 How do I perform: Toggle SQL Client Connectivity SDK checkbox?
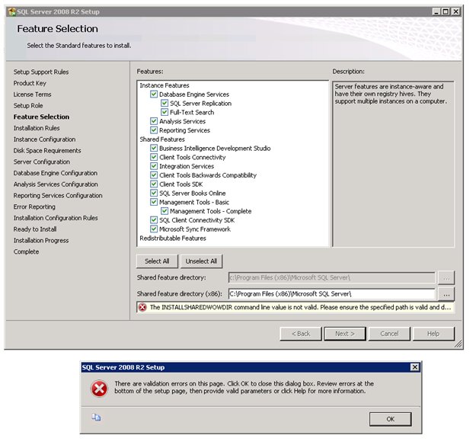(154, 220)
